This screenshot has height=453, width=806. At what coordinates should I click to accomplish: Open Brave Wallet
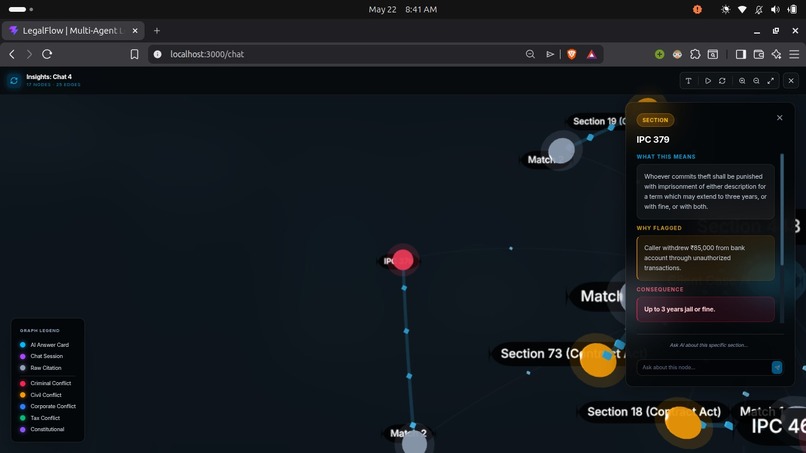click(759, 54)
